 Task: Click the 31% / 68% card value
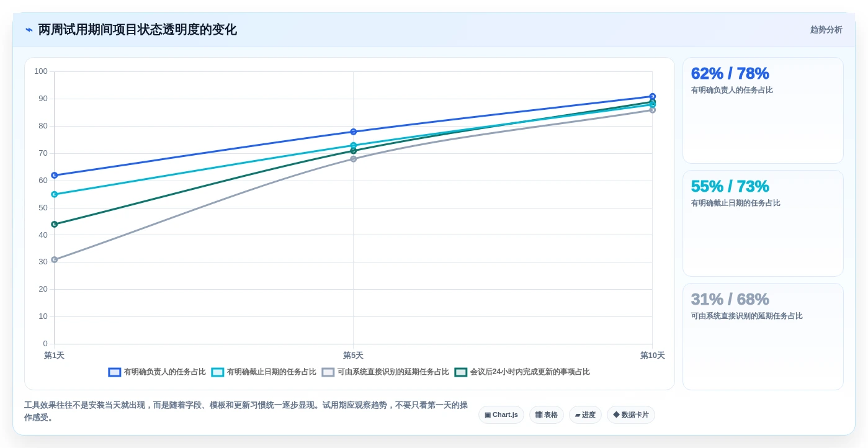[730, 299]
